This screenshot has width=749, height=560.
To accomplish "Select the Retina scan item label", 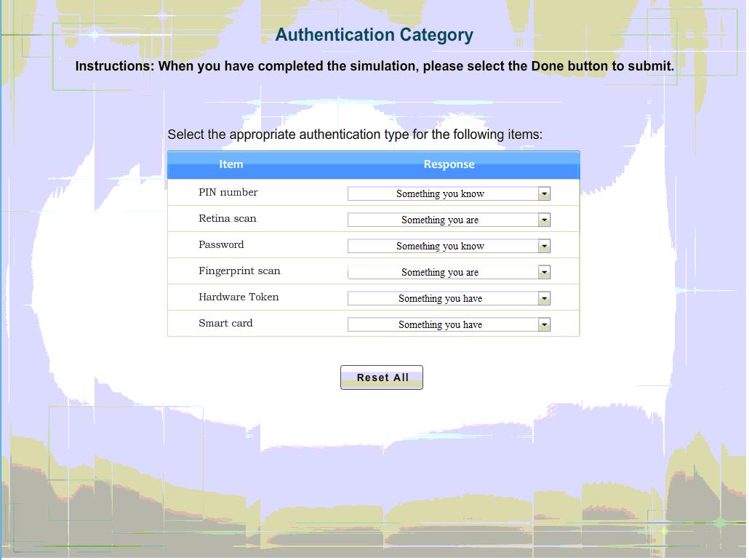I will tap(227, 218).
